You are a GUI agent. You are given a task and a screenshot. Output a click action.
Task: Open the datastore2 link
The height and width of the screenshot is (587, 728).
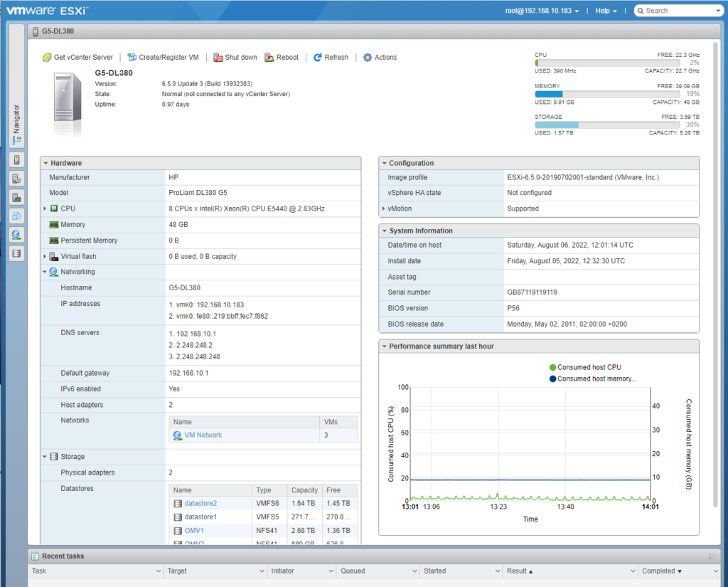pos(200,503)
